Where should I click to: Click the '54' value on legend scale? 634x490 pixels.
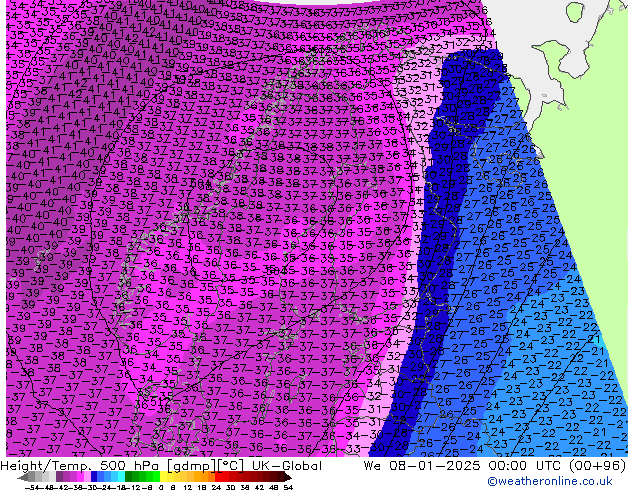[x=288, y=487]
